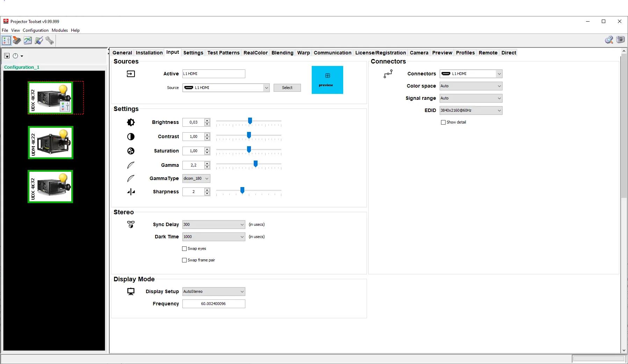
Task: Toggle the Swap frame pair checkbox
Action: [x=185, y=260]
